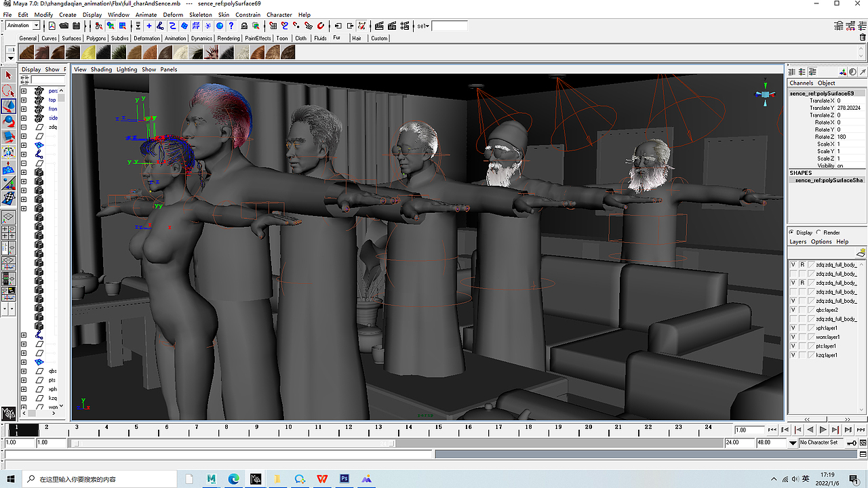Expand the kzq node in outliner
This screenshot has width=868, height=488.
point(24,398)
